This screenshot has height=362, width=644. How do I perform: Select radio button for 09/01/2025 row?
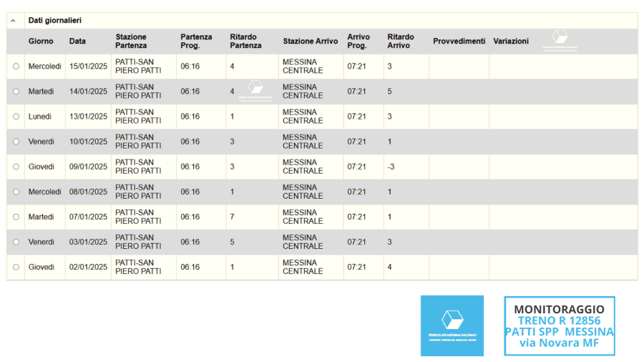coord(16,167)
